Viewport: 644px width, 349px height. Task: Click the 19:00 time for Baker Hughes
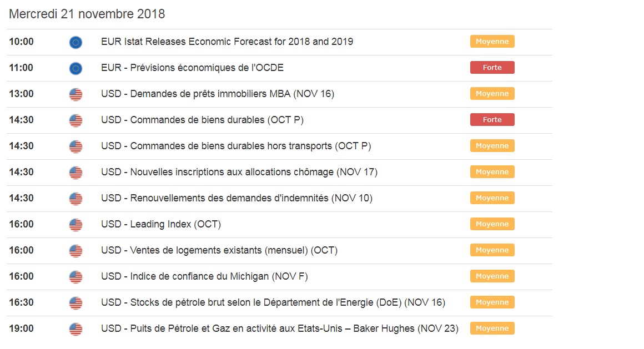click(x=21, y=328)
